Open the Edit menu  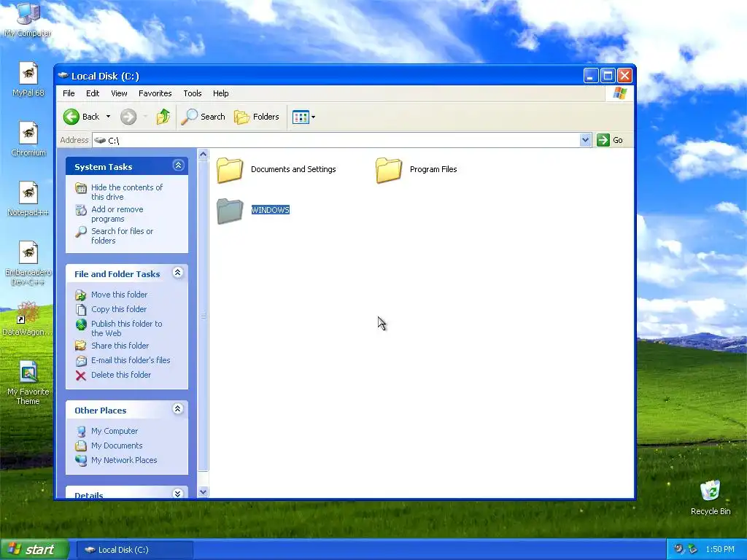click(93, 93)
